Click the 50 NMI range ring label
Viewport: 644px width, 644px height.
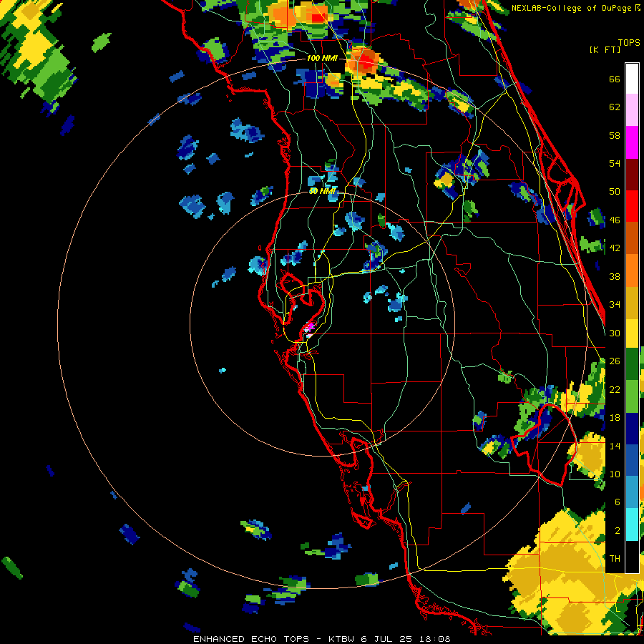tap(322, 191)
